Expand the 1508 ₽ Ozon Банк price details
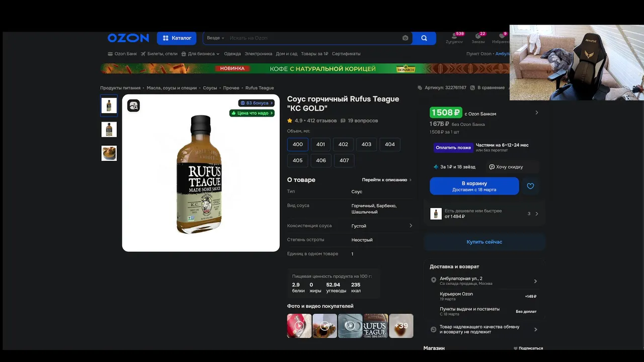Viewport: 644px width, 362px height. pyautogui.click(x=536, y=113)
